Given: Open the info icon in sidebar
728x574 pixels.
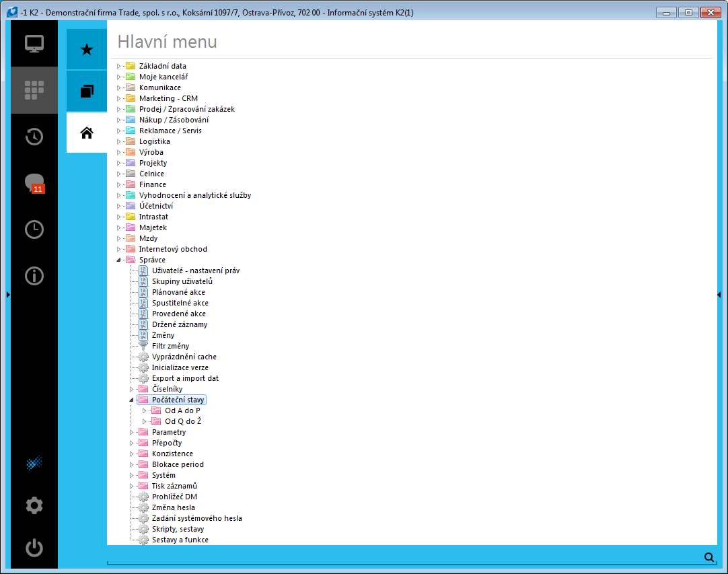Looking at the screenshot, I should pyautogui.click(x=34, y=276).
